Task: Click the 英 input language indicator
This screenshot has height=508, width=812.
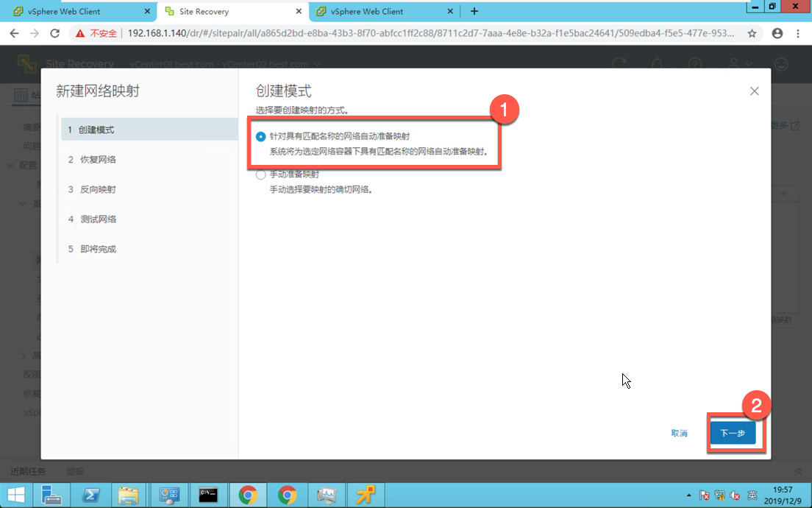Action: (752, 495)
